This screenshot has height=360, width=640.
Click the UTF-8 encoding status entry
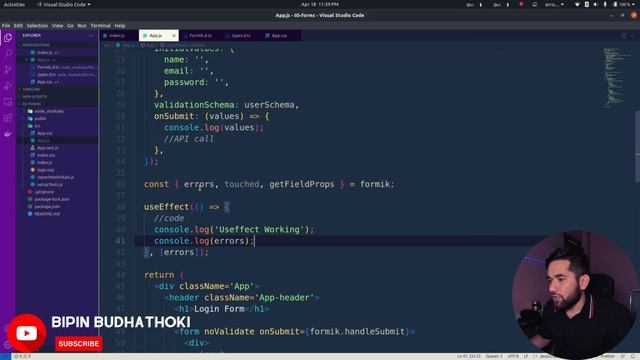click(x=513, y=356)
